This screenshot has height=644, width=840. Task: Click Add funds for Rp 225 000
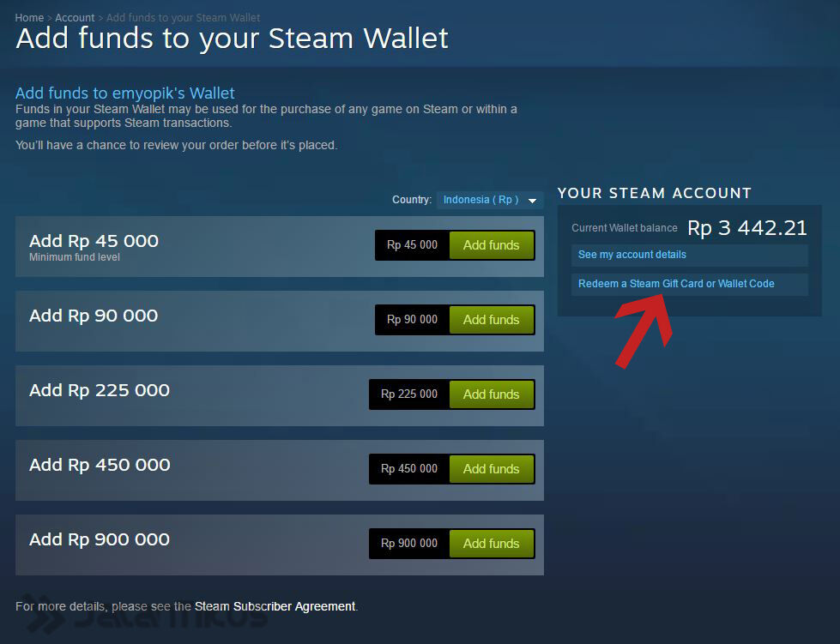(492, 394)
